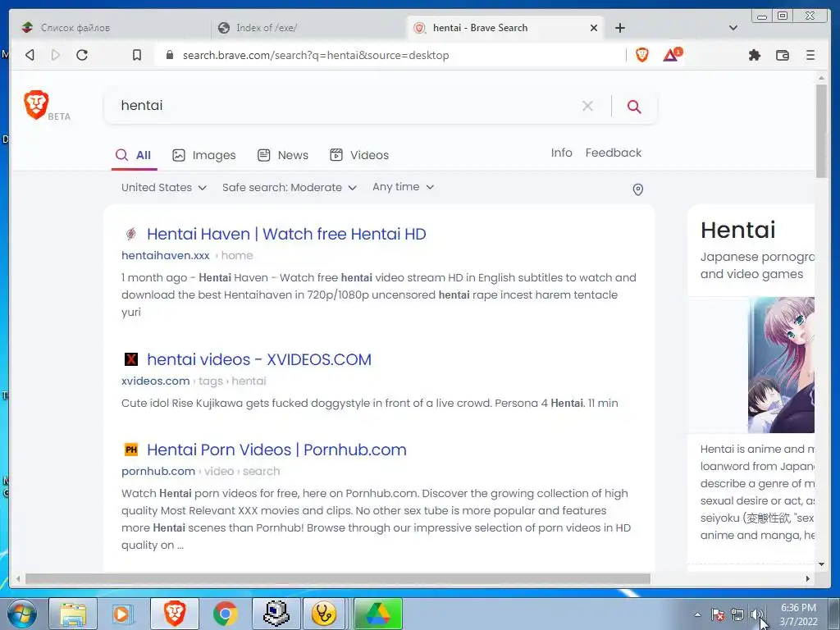Open Windows Explorer from taskbar

click(73, 614)
